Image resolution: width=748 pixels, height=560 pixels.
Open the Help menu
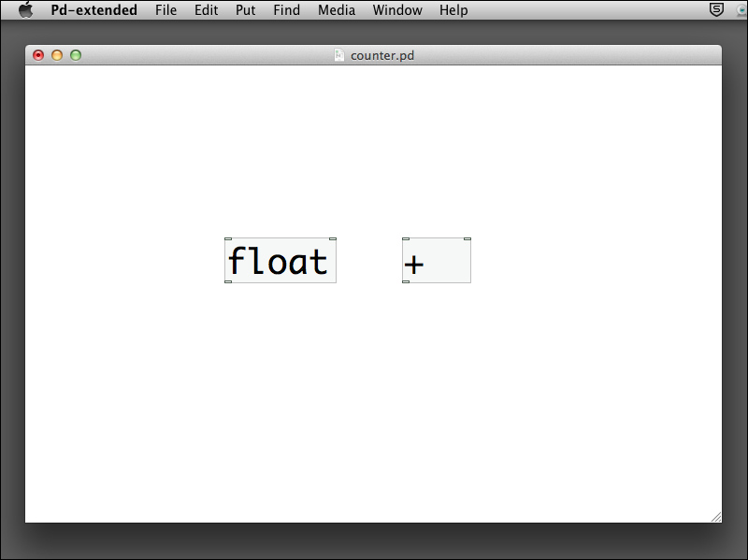click(453, 10)
